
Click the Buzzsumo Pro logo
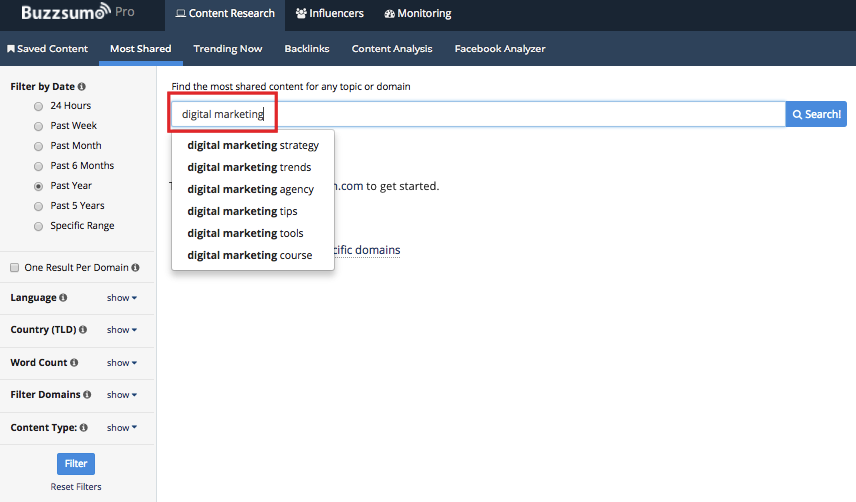tap(78, 12)
